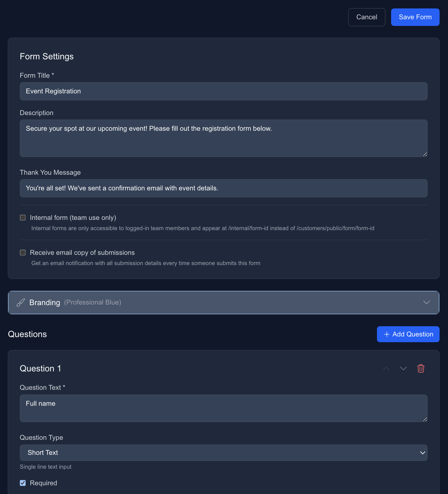Click the Description textarea
This screenshot has height=494, width=448.
click(223, 138)
